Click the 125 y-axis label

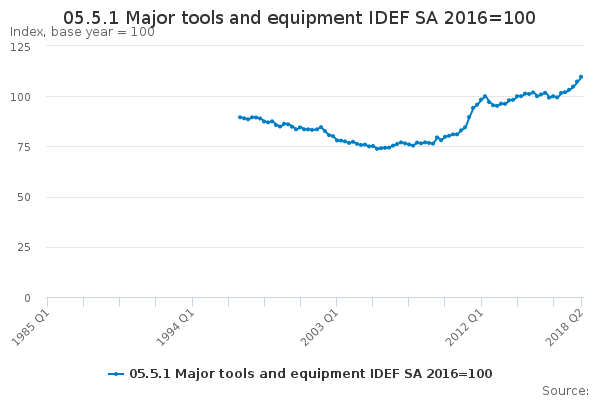tap(20, 47)
